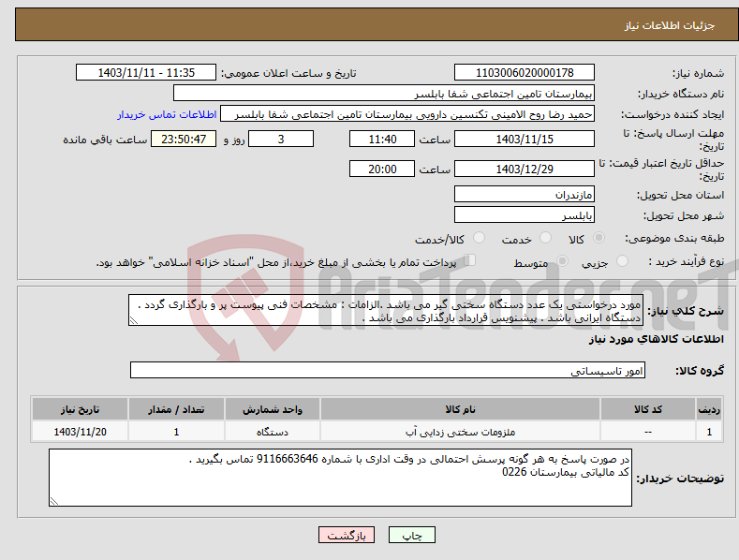Image resolution: width=739 pixels, height=560 pixels.
Task: Click the کد کالا column header
Action: click(x=647, y=409)
